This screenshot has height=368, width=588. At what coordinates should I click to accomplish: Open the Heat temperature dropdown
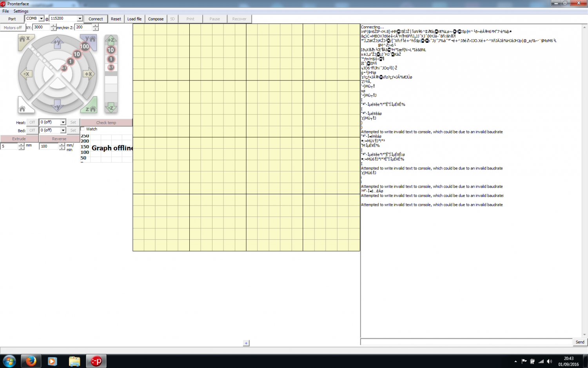(x=63, y=122)
